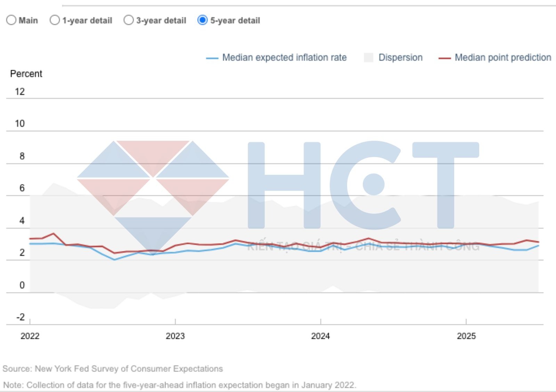Click the gray Dispersion legend swatch

(x=368, y=58)
